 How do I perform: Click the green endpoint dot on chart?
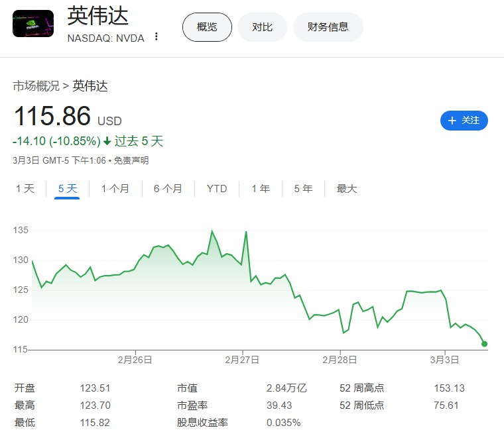(484, 344)
